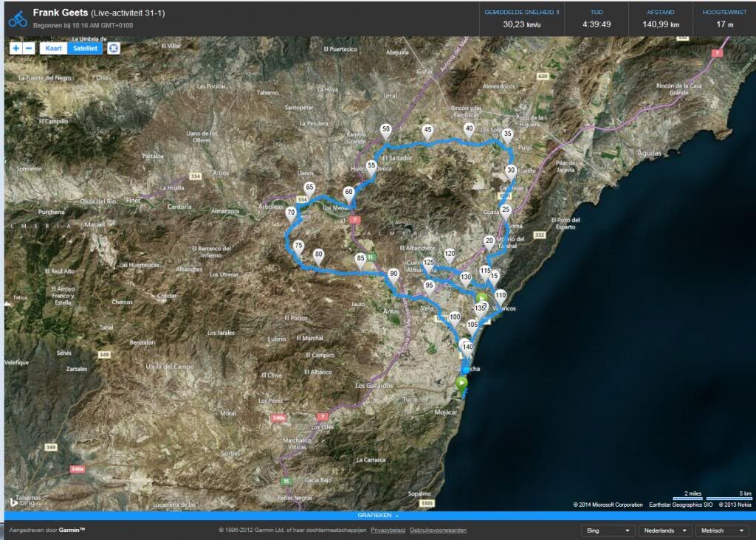Select the 40 km route marker
Image resolution: width=756 pixels, height=540 pixels.
[469, 131]
